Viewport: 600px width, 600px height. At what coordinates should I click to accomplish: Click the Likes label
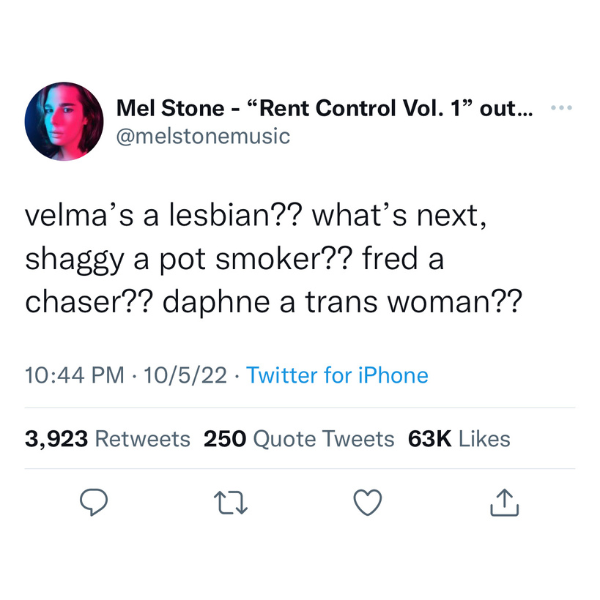pyautogui.click(x=484, y=439)
